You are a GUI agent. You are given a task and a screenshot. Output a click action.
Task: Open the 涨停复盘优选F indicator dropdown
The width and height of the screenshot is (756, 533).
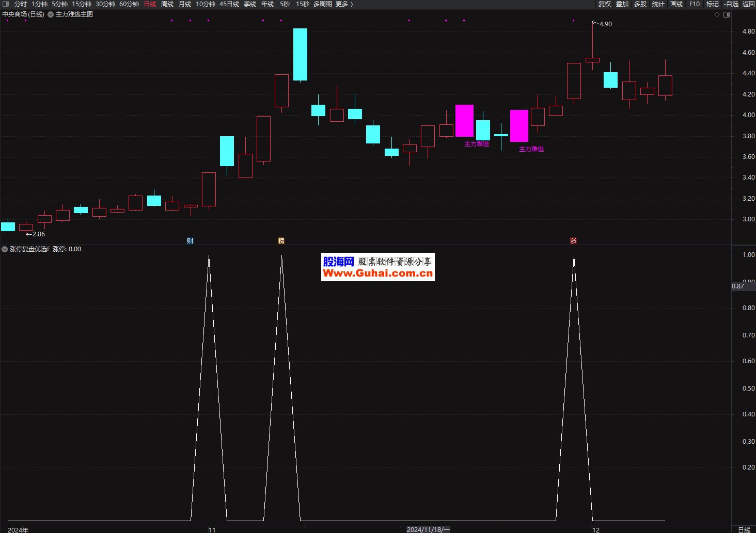(5, 249)
